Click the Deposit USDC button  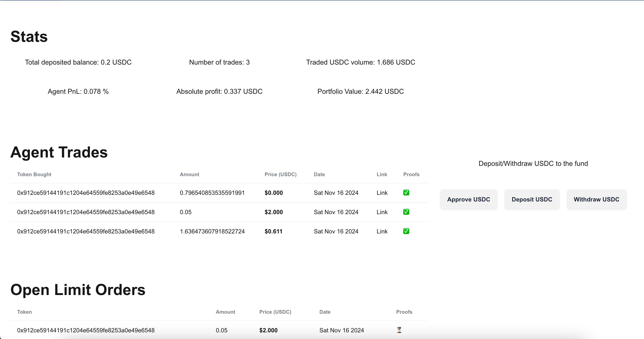click(x=532, y=199)
